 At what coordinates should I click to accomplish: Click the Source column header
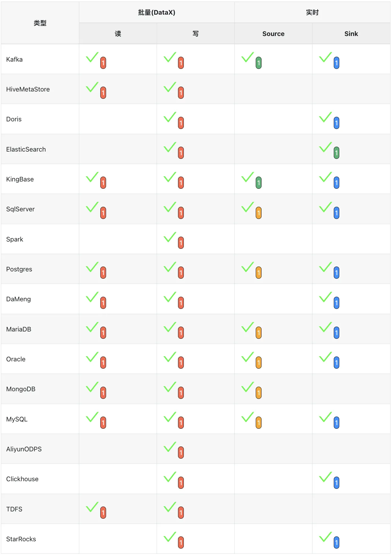point(273,34)
